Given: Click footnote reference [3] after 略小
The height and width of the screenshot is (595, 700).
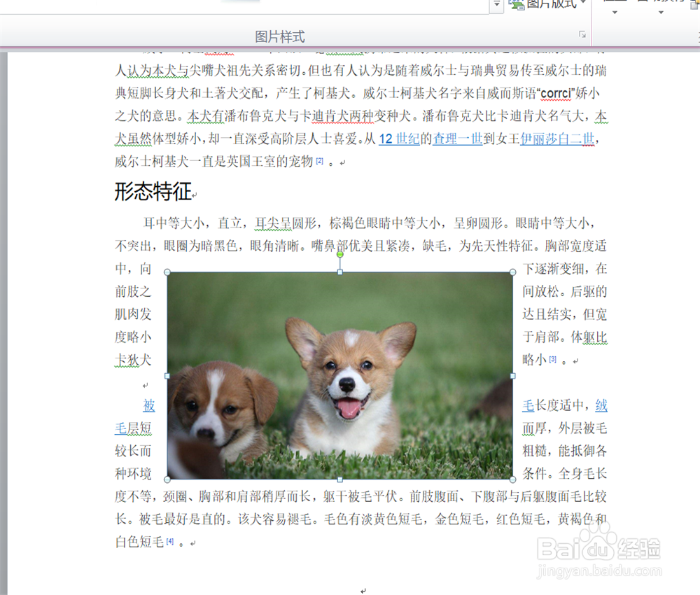Looking at the screenshot, I should [553, 359].
